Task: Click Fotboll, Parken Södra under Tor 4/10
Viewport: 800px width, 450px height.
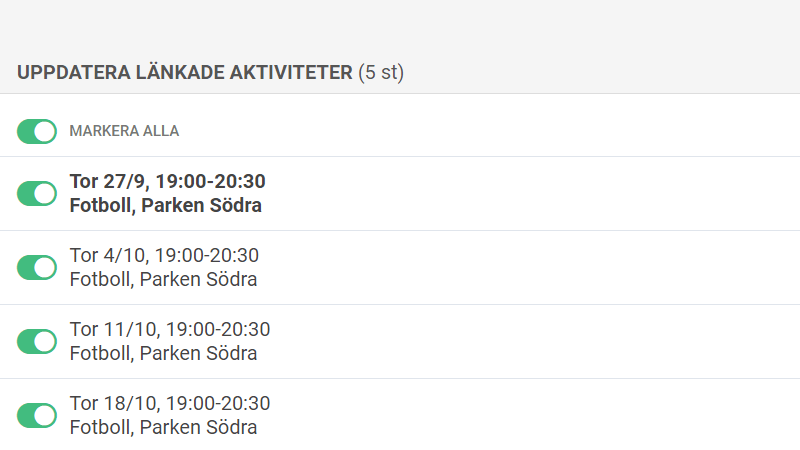Action: tap(163, 280)
